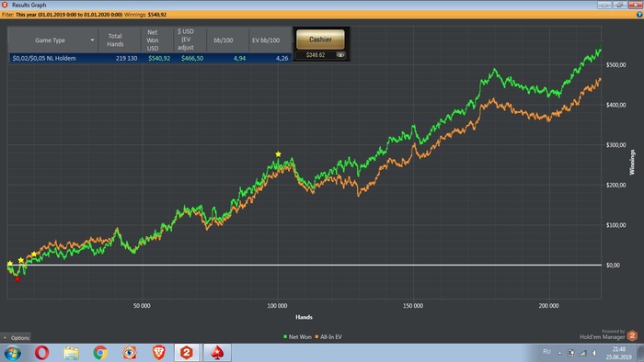This screenshot has height=362, width=644.
Task: Click the Winnings axis label
Action: [632, 163]
